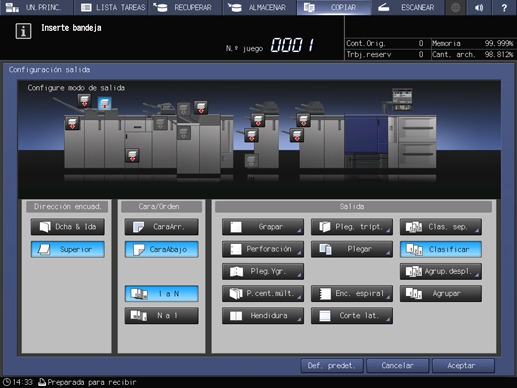Image resolution: width=517 pixels, height=388 pixels.
Task: Select CaraAbajo face down output
Action: [x=162, y=249]
